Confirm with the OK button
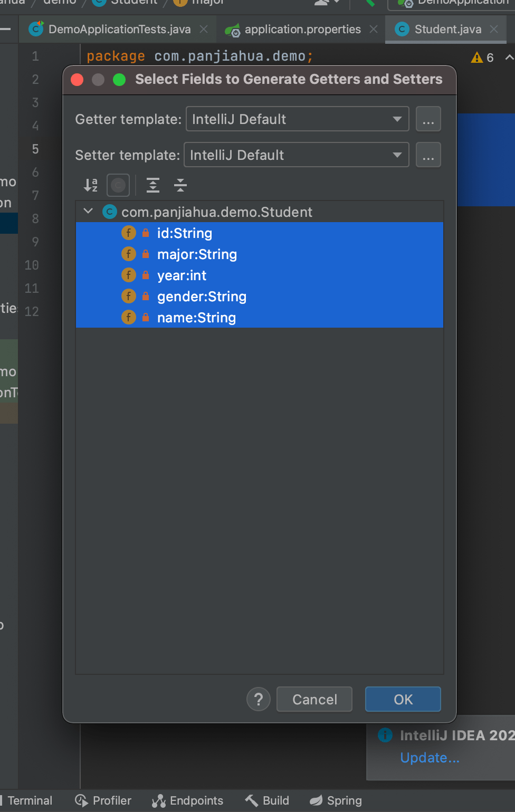The width and height of the screenshot is (515, 812). (x=403, y=699)
